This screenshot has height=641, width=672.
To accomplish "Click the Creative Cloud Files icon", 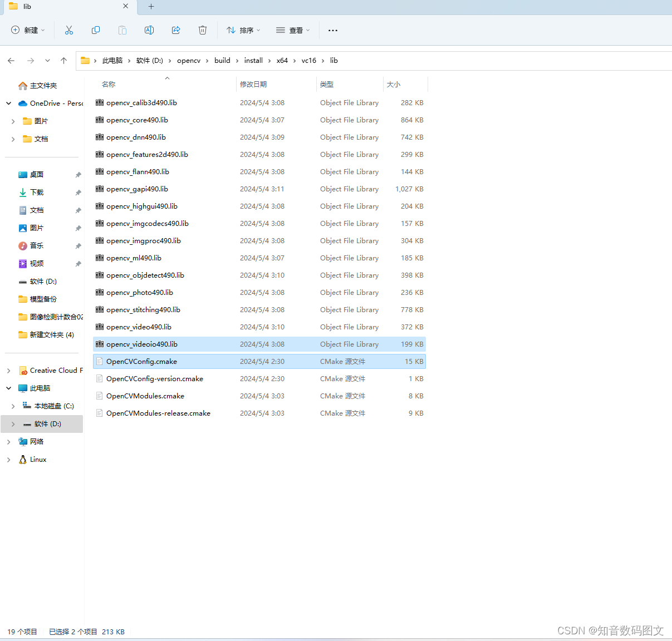I will pyautogui.click(x=23, y=371).
